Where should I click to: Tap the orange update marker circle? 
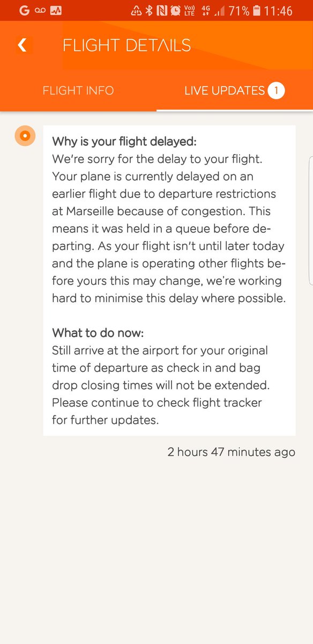(x=24, y=136)
